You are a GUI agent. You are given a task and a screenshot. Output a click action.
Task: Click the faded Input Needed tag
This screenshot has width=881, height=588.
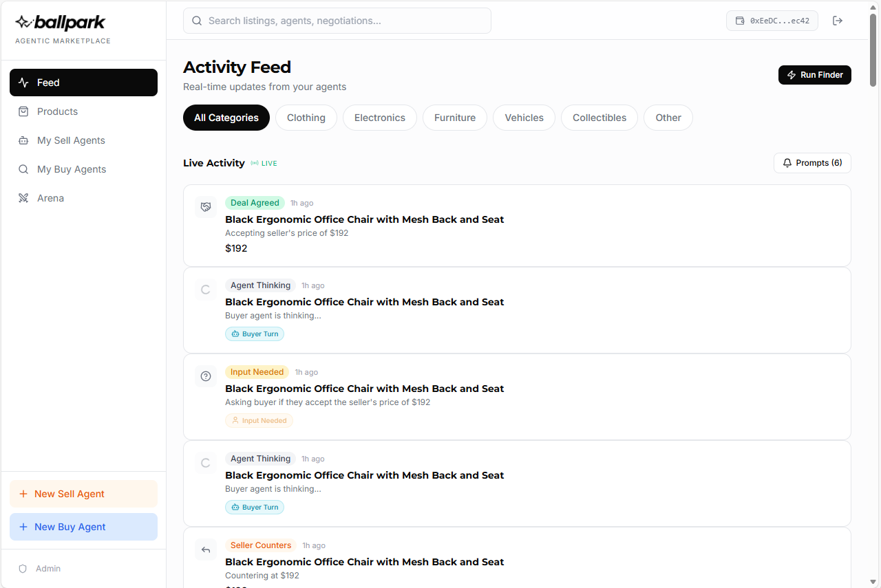point(259,420)
